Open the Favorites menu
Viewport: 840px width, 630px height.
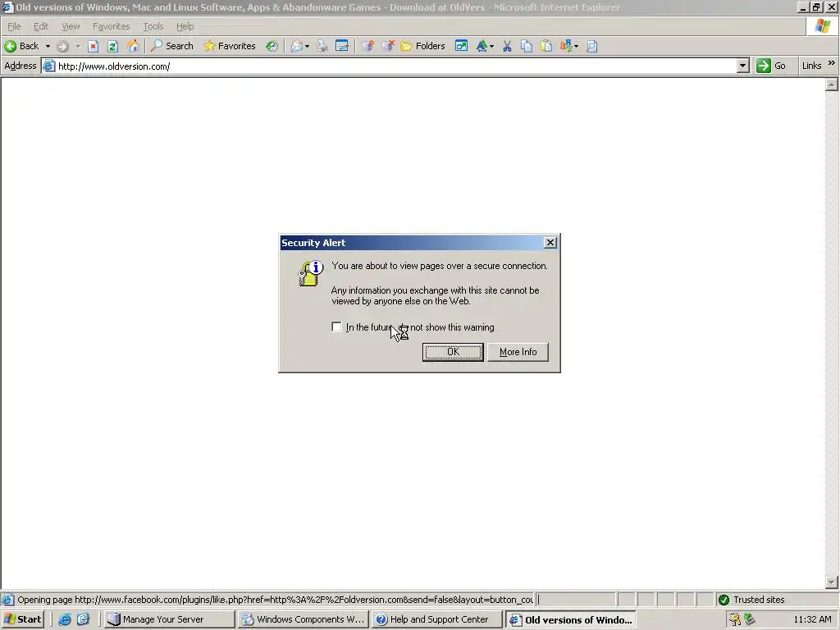(112, 26)
